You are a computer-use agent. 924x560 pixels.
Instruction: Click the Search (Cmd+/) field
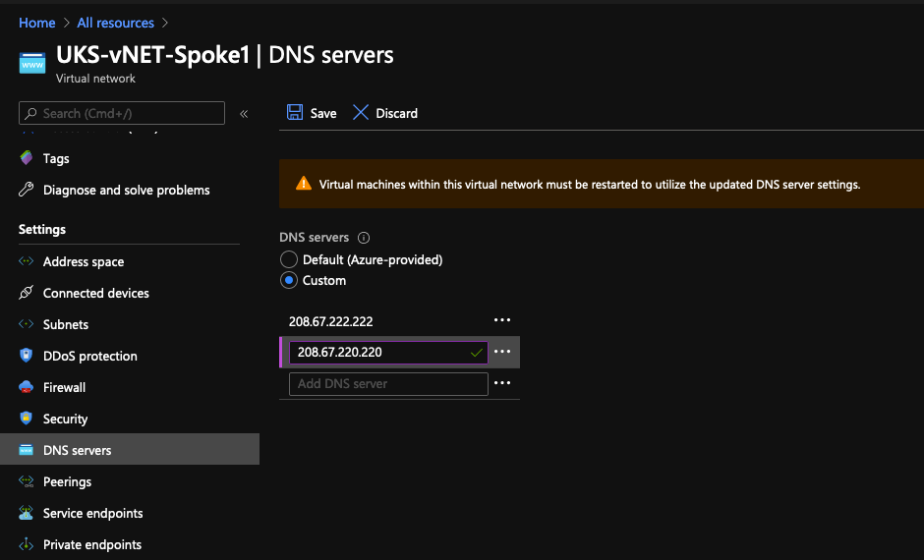[121, 113]
